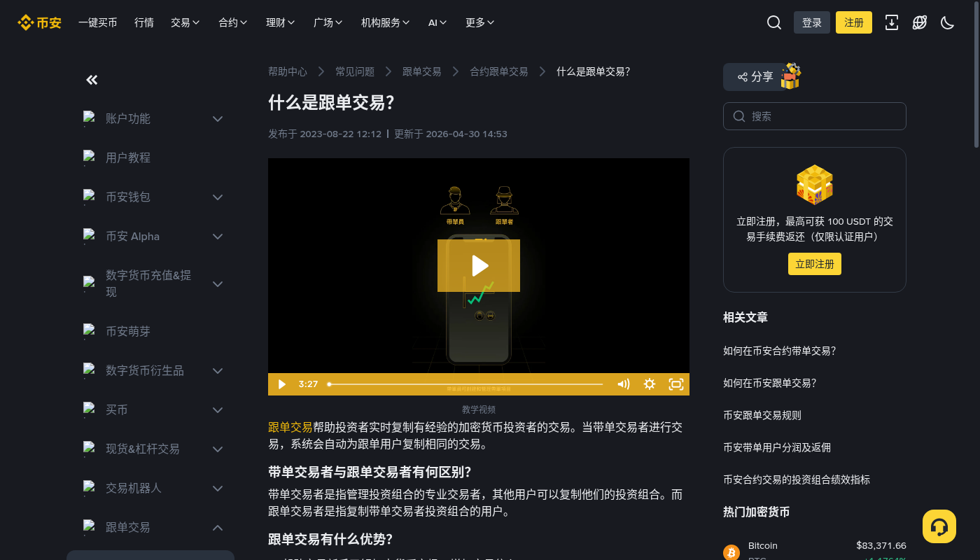Open the 跟单交易 inline article link
The height and width of the screenshot is (560, 980).
290,427
